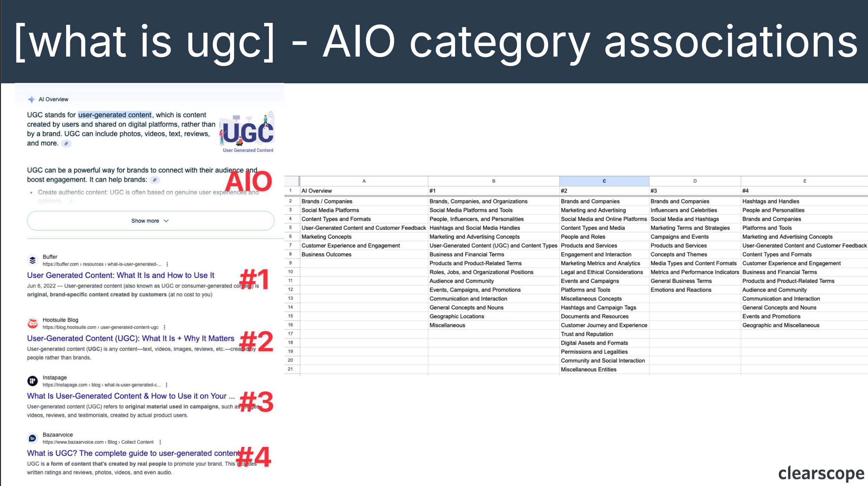The height and width of the screenshot is (486, 868).
Task: Open Hootsuite UGC blog post link
Action: (131, 338)
